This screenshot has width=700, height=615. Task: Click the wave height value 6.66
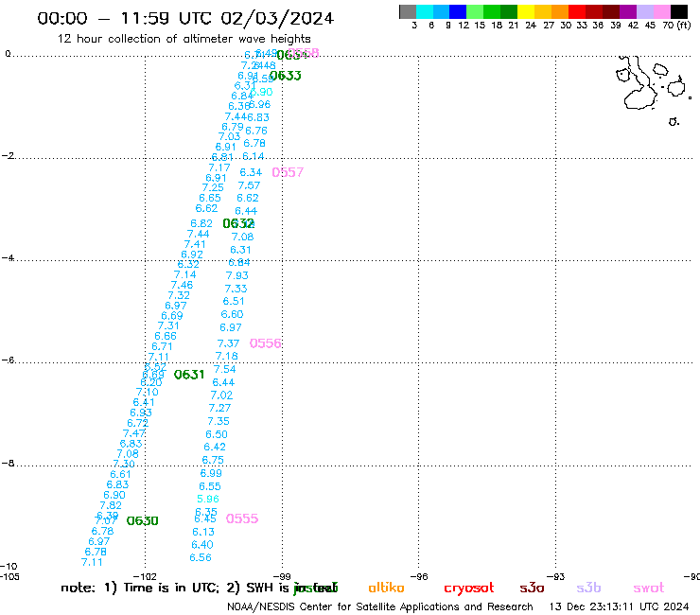(x=166, y=336)
